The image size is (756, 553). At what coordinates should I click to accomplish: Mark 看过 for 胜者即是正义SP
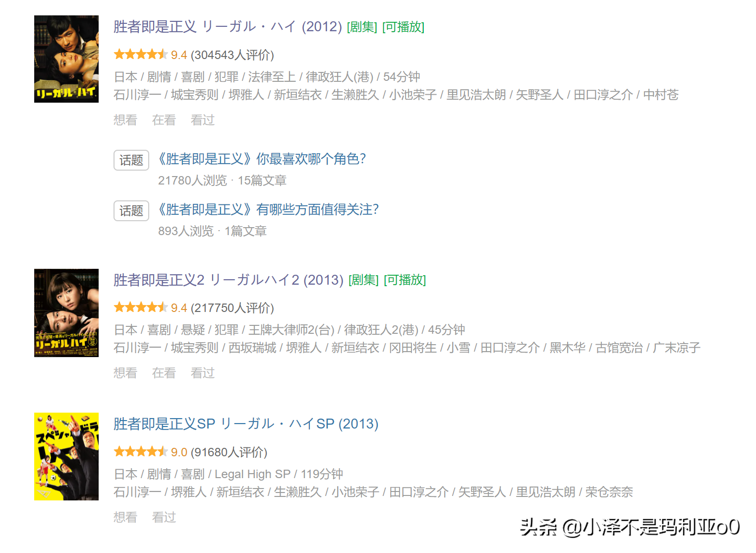point(164,517)
